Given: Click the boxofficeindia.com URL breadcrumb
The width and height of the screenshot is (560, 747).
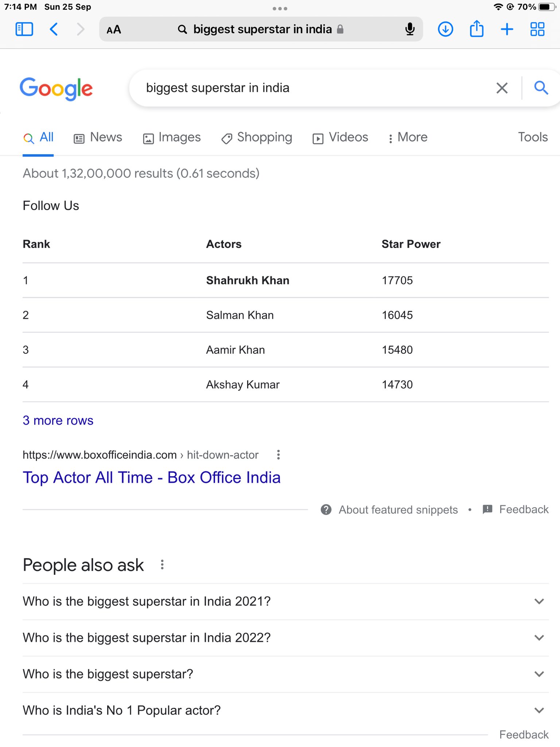Looking at the screenshot, I should (140, 455).
